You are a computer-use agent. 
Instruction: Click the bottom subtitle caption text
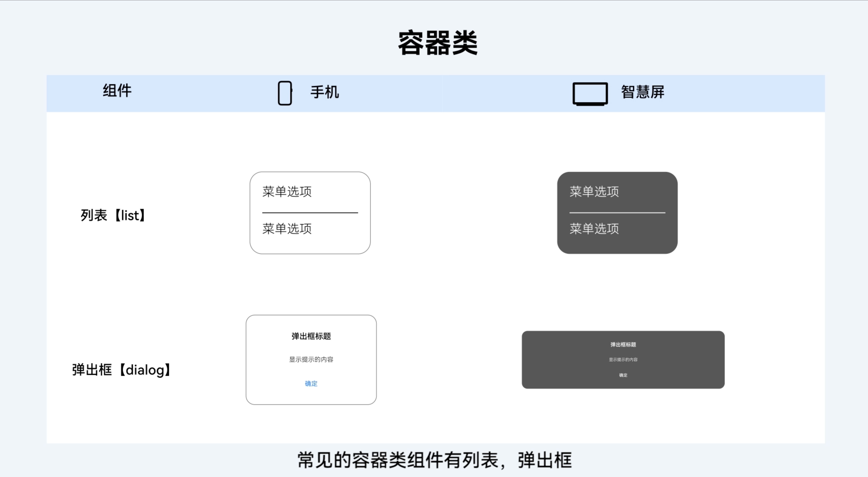(x=434, y=460)
